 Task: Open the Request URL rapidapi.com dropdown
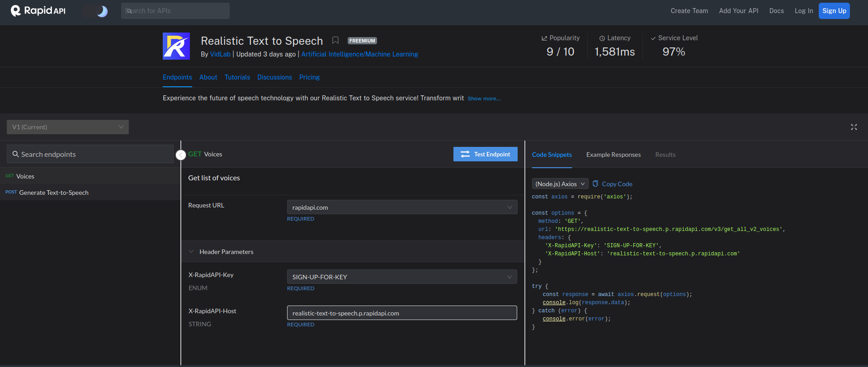pos(402,207)
